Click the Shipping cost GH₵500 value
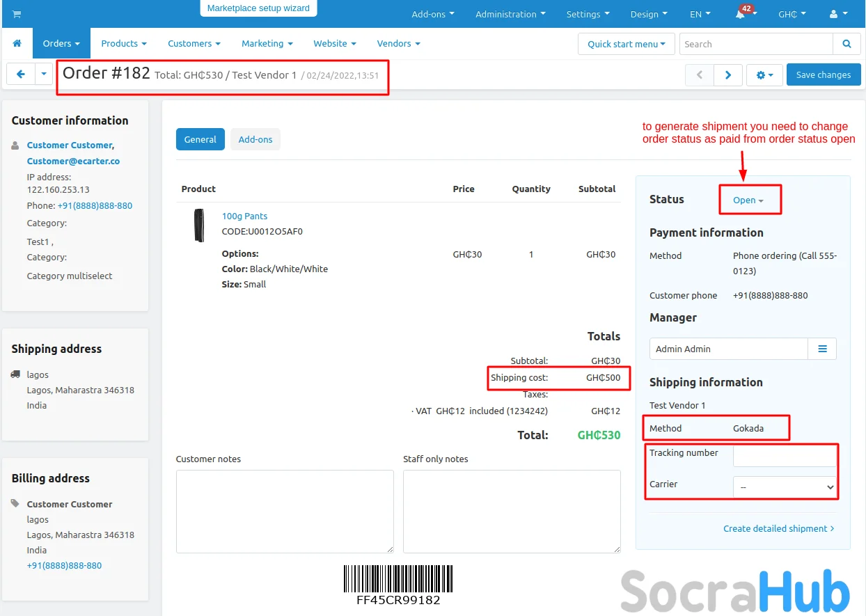 pos(603,377)
